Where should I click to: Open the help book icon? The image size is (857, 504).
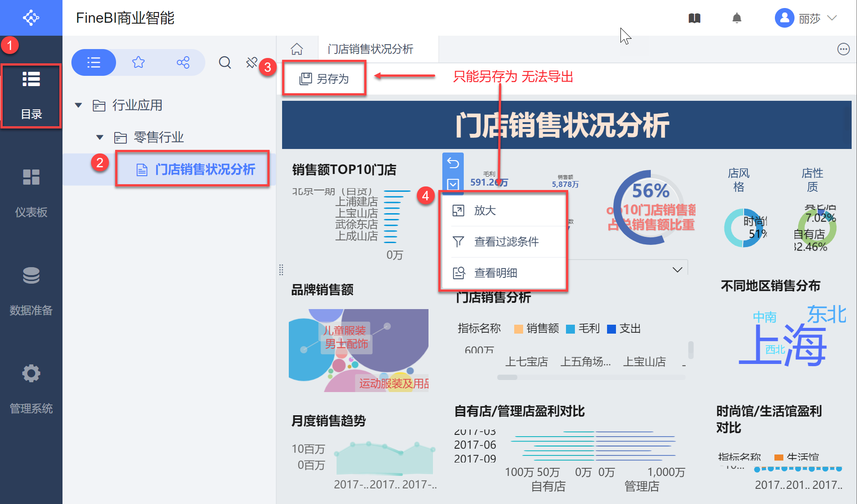[x=694, y=18]
